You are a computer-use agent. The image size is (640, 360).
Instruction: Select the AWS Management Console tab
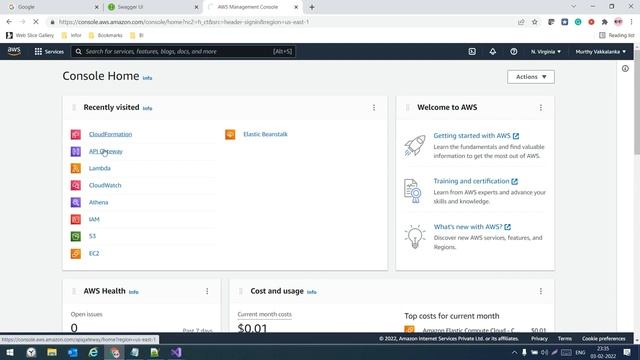(252, 7)
